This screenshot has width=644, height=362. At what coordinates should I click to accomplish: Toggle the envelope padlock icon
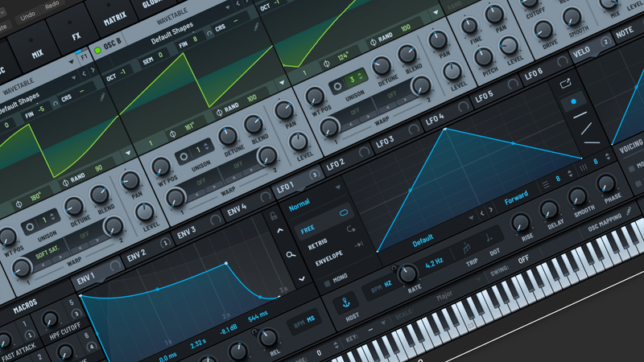(273, 216)
